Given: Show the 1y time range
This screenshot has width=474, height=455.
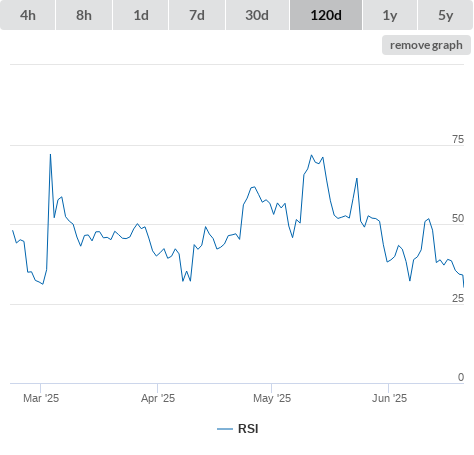Looking at the screenshot, I should pos(390,15).
